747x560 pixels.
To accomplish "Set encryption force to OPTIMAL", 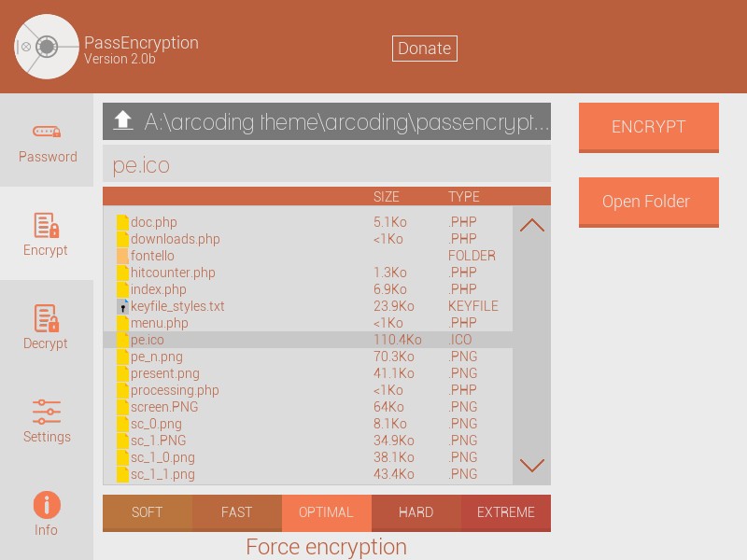I will click(x=326, y=512).
